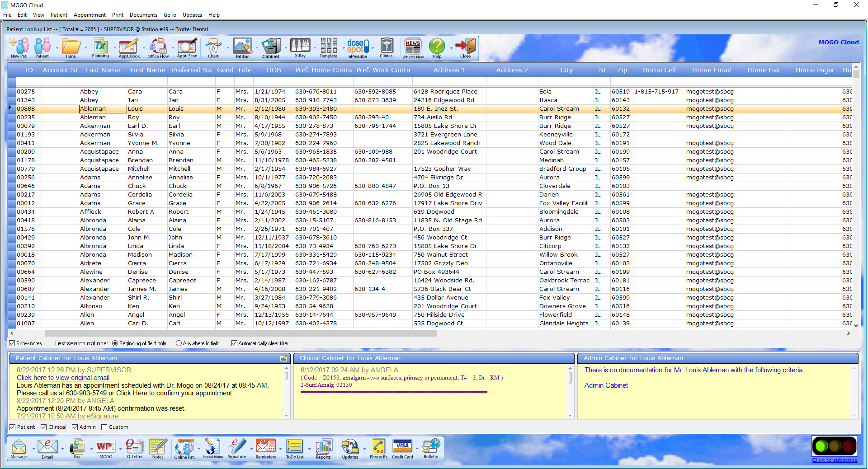Open the Phone Bk icon
868x469 pixels.
coord(378,449)
